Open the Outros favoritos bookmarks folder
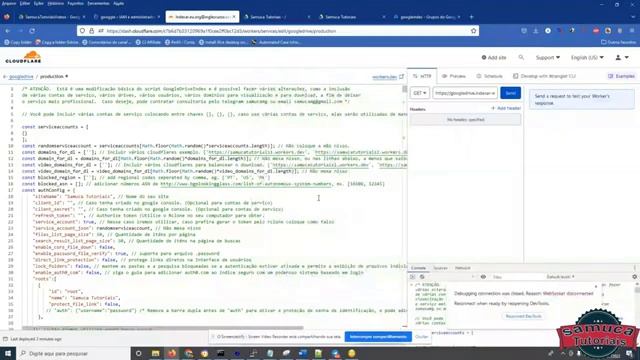 click(618, 42)
